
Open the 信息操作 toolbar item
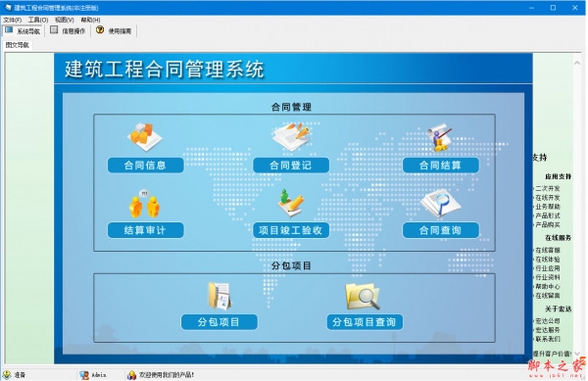coord(69,31)
